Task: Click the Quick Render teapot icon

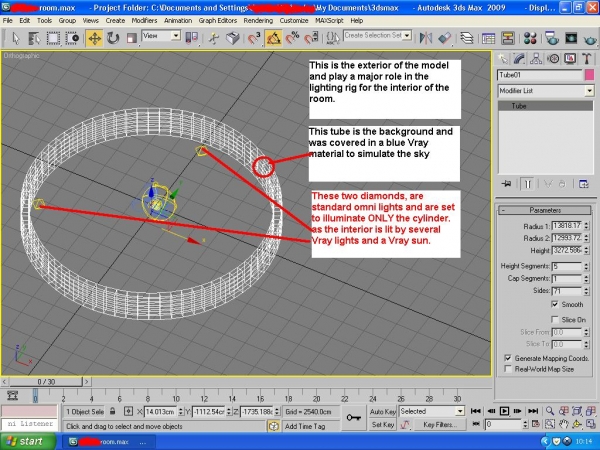Action: click(590, 39)
